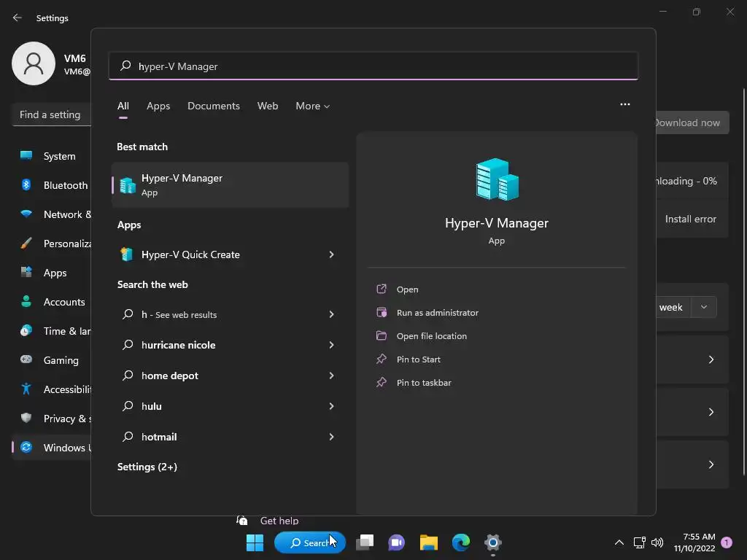Open File Explorer from the taskbar

pyautogui.click(x=429, y=542)
